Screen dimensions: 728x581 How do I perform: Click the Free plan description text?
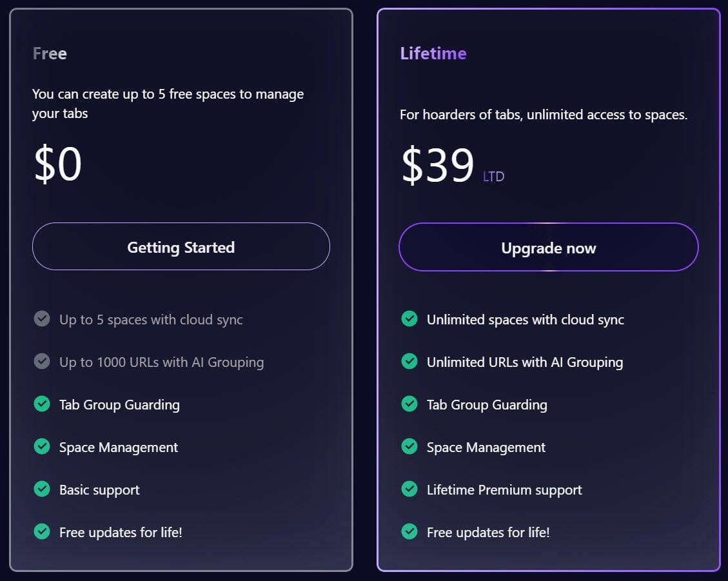(168, 104)
